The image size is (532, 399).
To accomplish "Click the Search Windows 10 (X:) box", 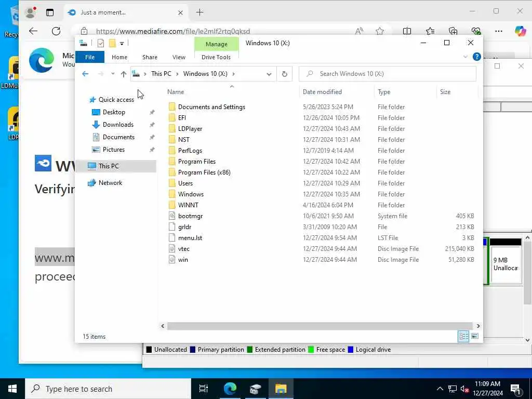I will point(388,74).
